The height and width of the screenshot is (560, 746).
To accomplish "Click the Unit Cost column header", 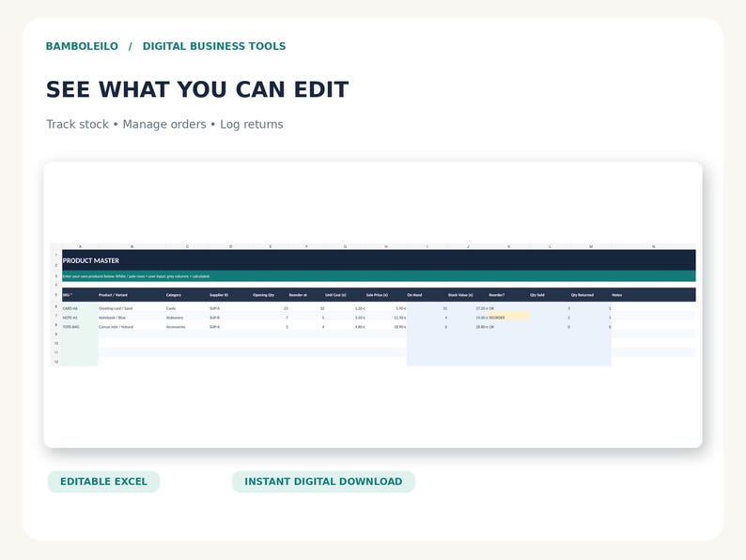I will tap(345, 295).
